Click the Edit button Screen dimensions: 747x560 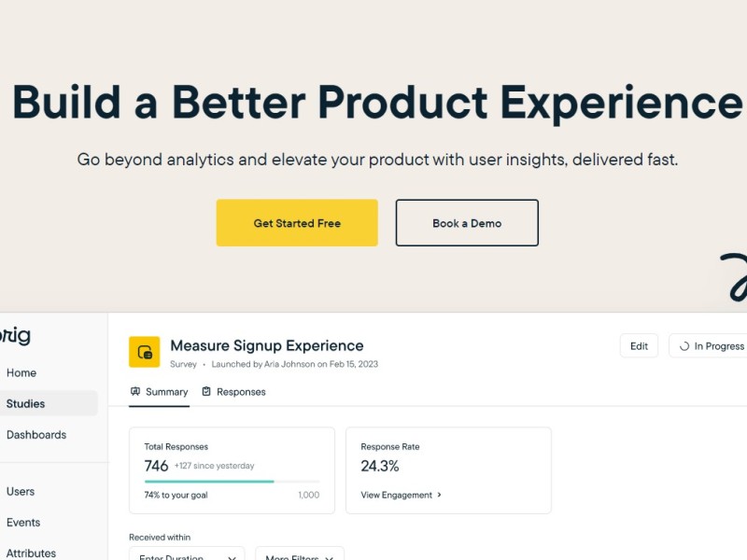point(639,345)
